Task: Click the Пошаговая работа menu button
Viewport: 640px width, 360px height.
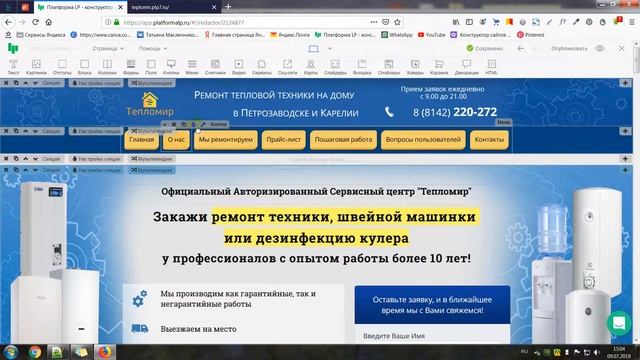Action: (343, 140)
